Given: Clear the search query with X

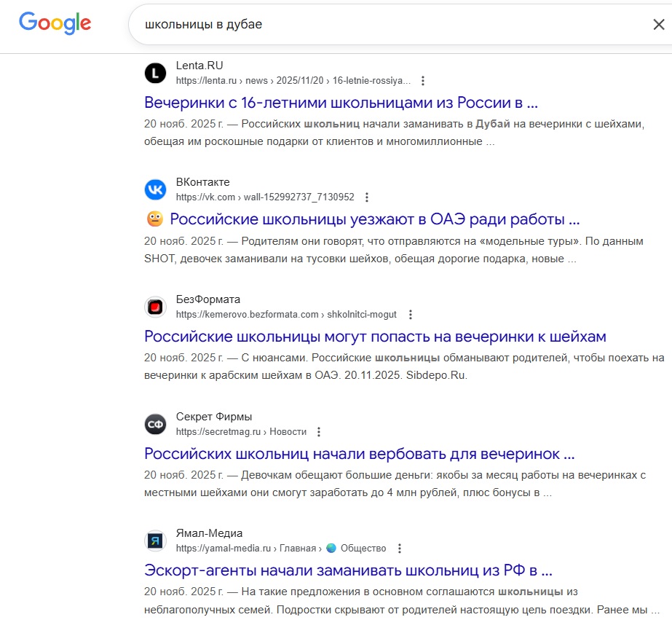Looking at the screenshot, I should point(659,25).
